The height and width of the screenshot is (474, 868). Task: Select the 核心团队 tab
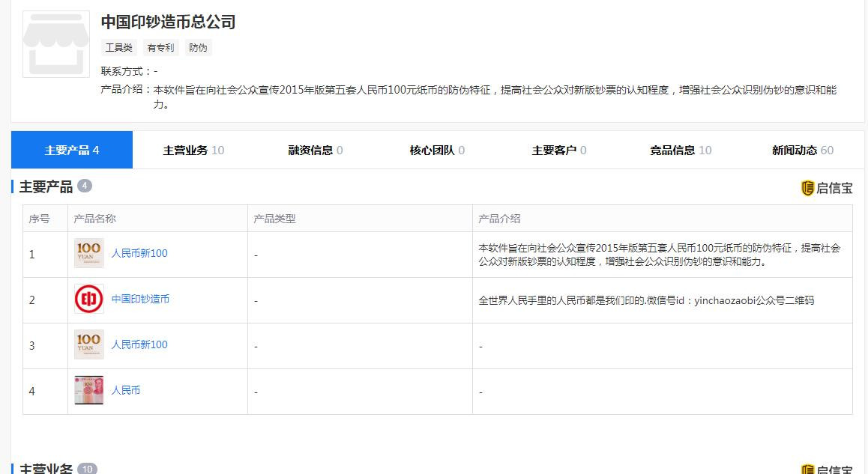coord(437,151)
